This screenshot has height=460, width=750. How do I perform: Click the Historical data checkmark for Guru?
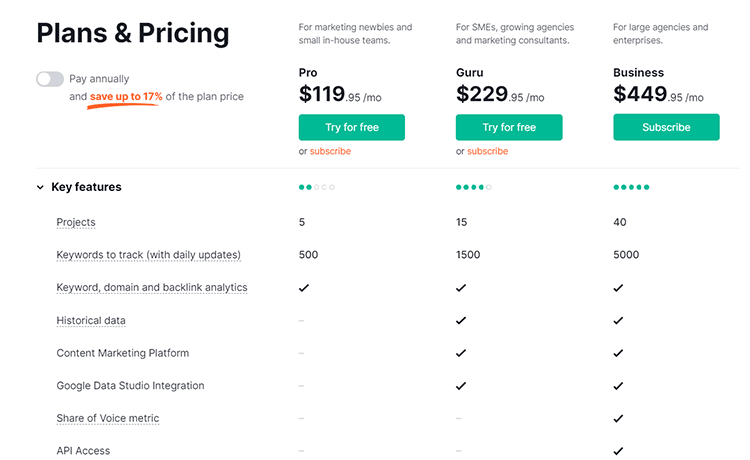pos(461,320)
